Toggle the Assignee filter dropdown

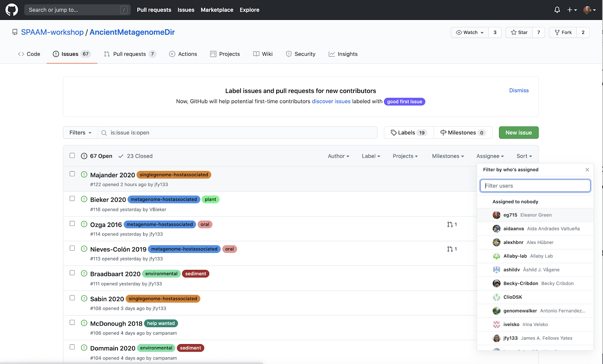[x=490, y=156]
